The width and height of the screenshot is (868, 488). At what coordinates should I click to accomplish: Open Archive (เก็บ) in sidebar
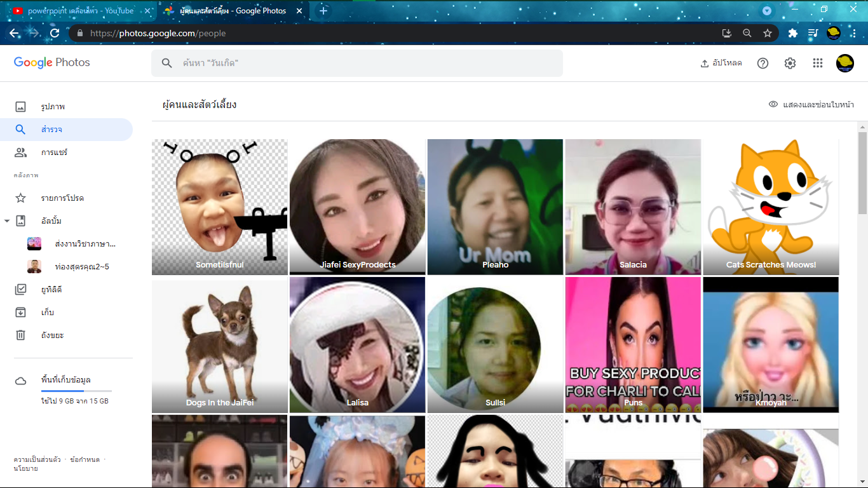point(66,313)
